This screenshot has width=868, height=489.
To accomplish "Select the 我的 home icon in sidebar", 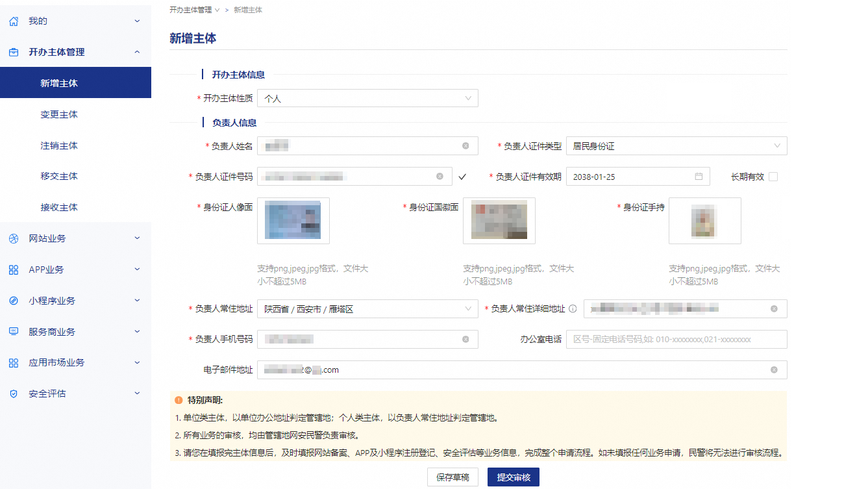I will point(14,20).
